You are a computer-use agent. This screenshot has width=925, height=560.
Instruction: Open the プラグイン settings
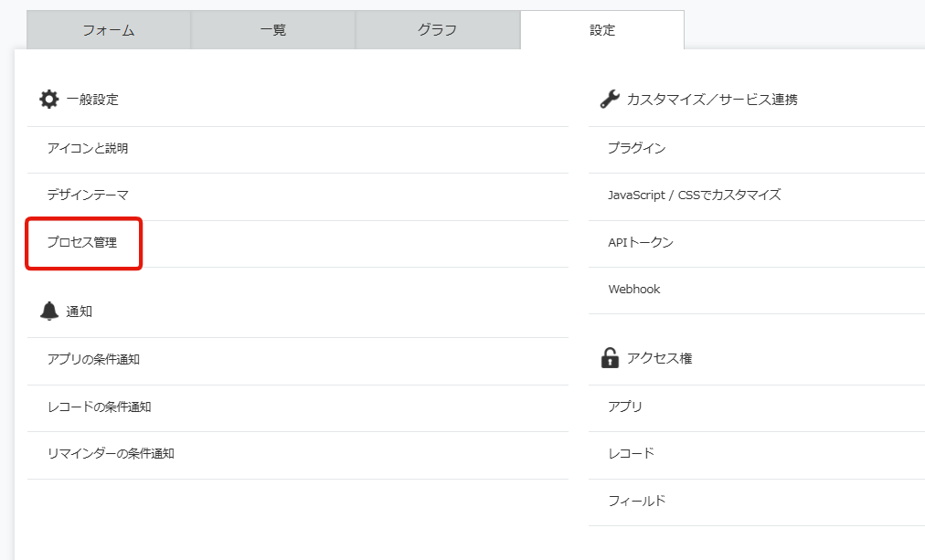(x=636, y=148)
